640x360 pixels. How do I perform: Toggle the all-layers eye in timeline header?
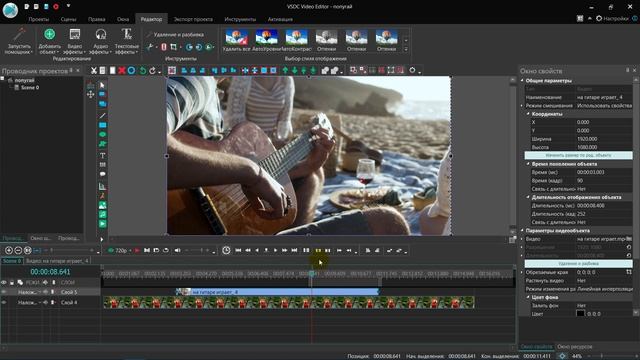4,282
